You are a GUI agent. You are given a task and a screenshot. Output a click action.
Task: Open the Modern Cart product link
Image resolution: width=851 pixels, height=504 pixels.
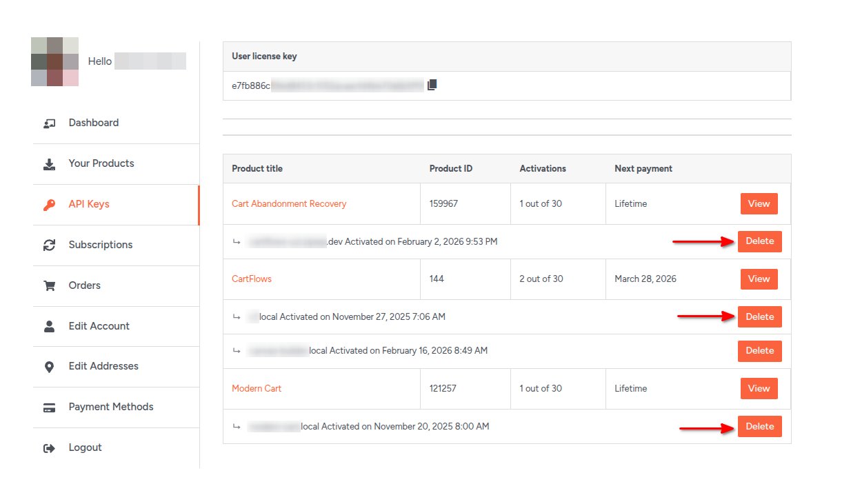click(x=257, y=388)
